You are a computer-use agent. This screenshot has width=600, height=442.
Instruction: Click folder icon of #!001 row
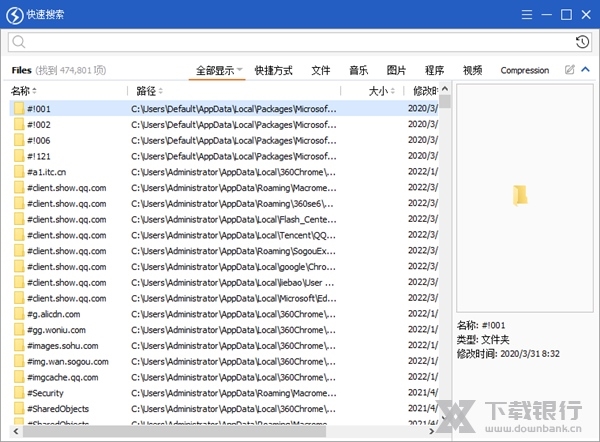pos(19,109)
